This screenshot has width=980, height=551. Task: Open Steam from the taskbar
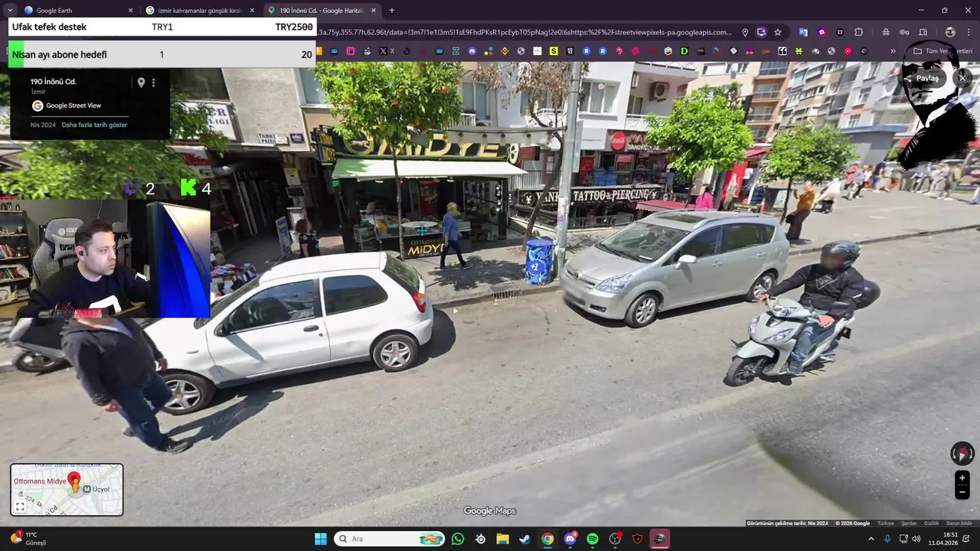[x=524, y=539]
